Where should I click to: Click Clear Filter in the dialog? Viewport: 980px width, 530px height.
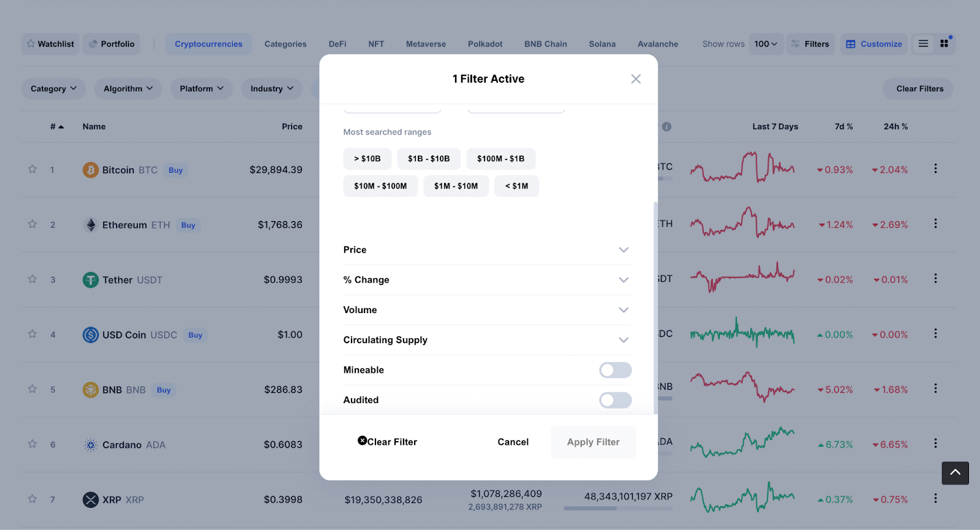pos(387,442)
